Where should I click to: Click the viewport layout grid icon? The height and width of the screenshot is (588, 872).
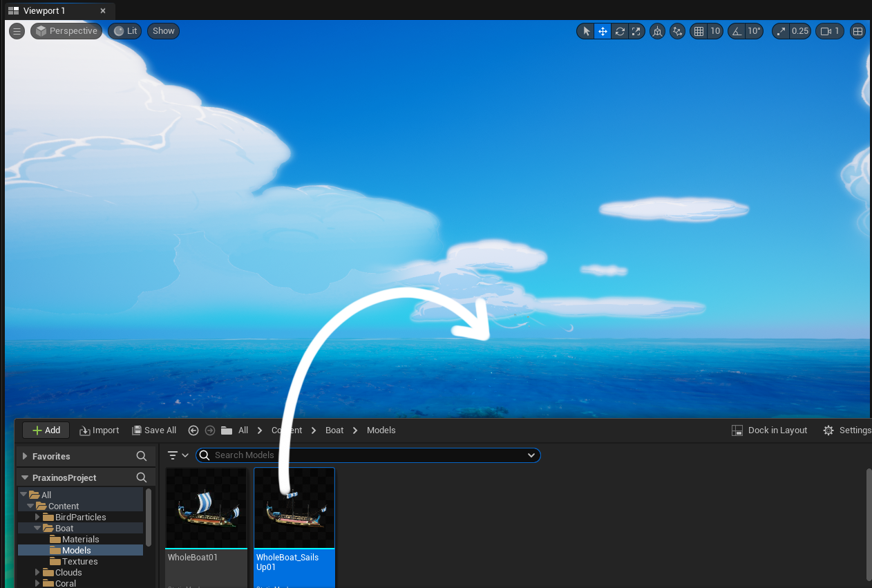[857, 31]
